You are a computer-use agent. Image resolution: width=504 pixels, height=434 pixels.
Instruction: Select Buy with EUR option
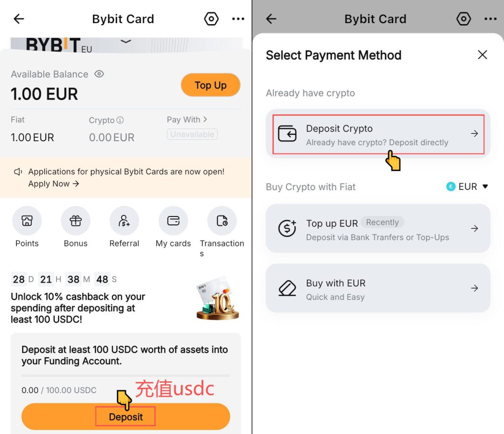(378, 288)
